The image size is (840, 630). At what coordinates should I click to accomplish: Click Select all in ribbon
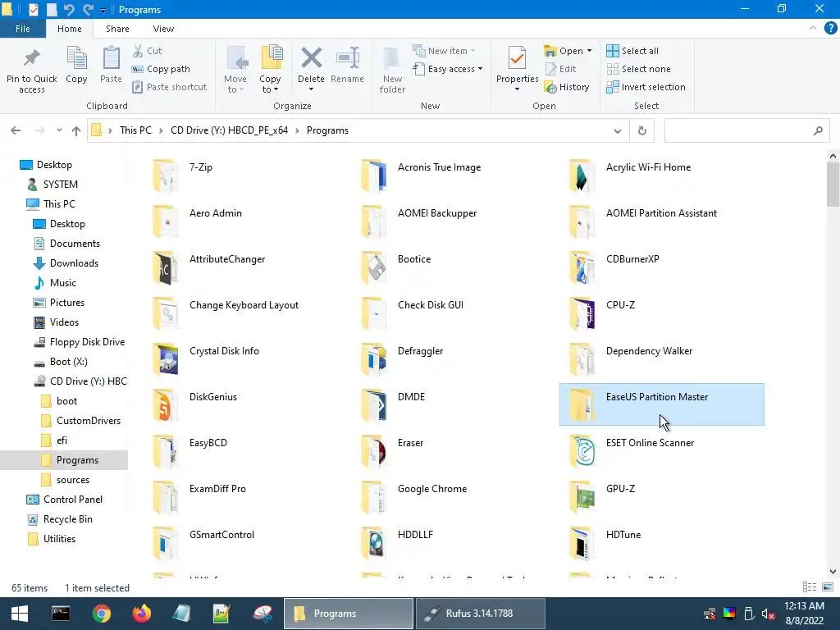pyautogui.click(x=632, y=51)
